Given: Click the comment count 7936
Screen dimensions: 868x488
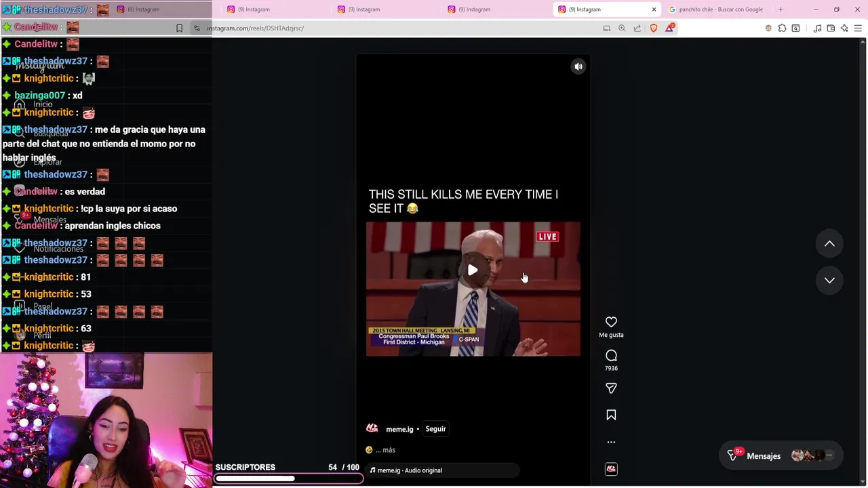Looking at the screenshot, I should [611, 368].
